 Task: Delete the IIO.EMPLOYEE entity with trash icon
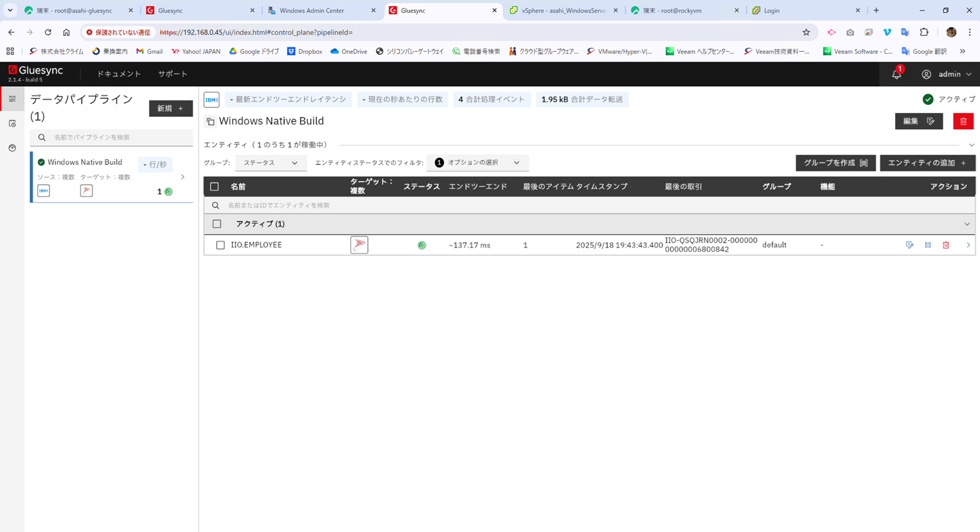[946, 245]
